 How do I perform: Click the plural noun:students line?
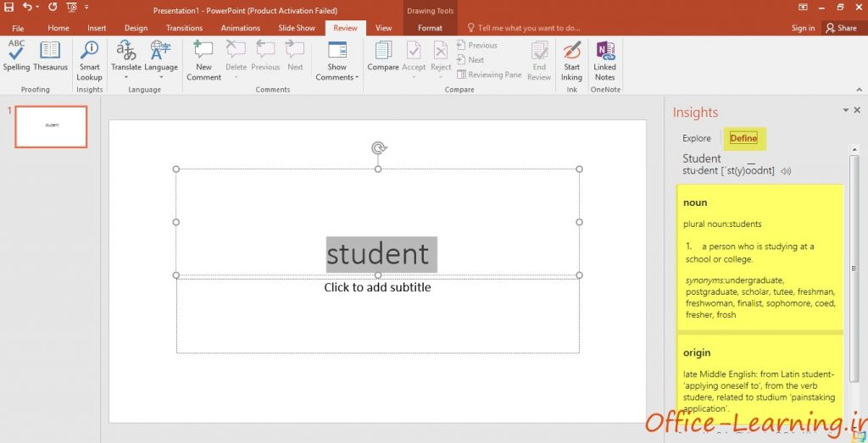[722, 224]
